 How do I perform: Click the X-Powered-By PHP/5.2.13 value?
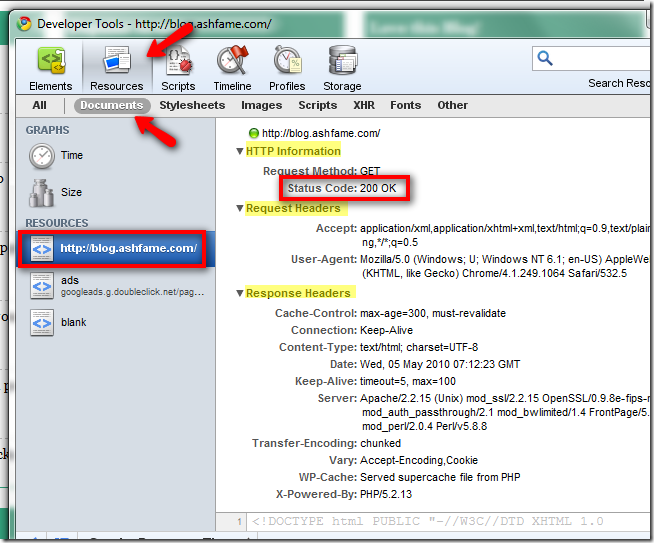pyautogui.click(x=386, y=495)
